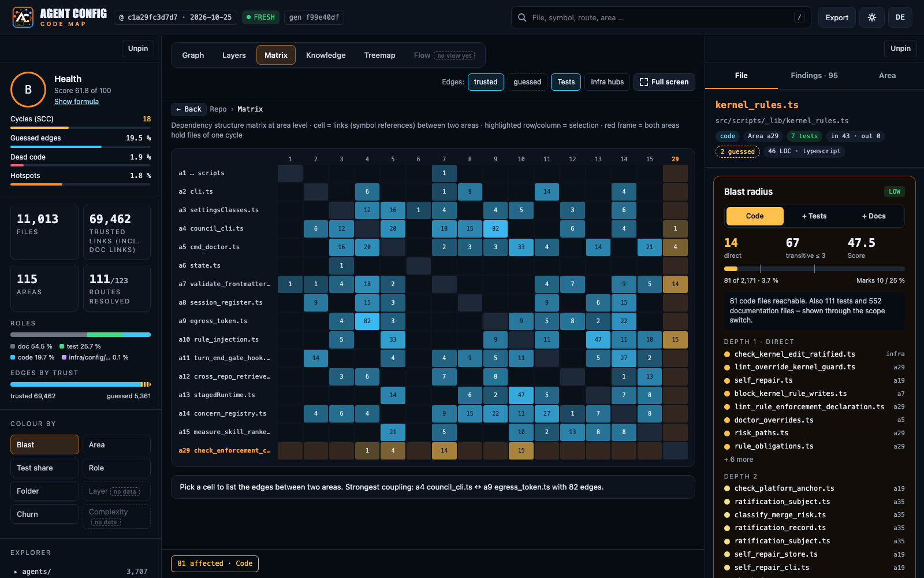Screen dimensions: 924x578
Task: Click the Agent Config logo icon
Action: pos(23,17)
